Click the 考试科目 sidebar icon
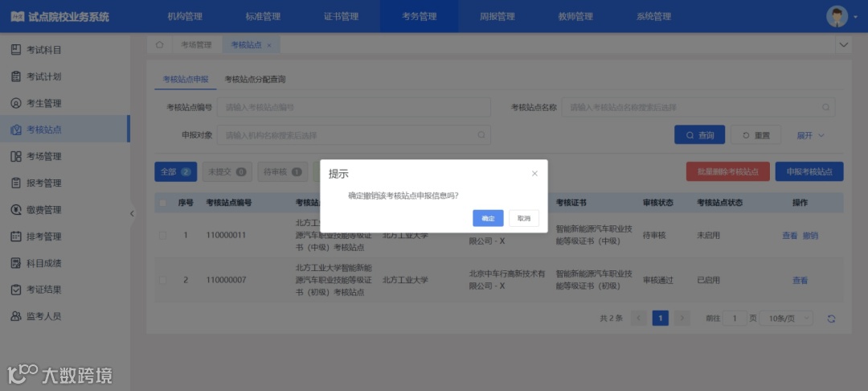 pyautogui.click(x=16, y=50)
